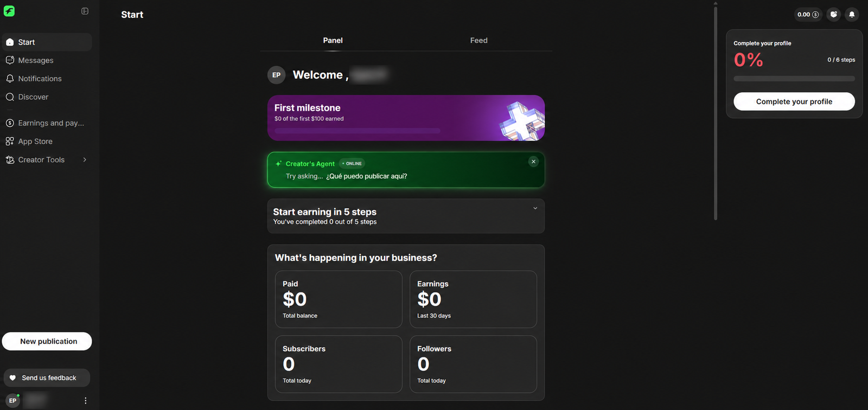
Task: Open the First milestone banner
Action: 406,118
